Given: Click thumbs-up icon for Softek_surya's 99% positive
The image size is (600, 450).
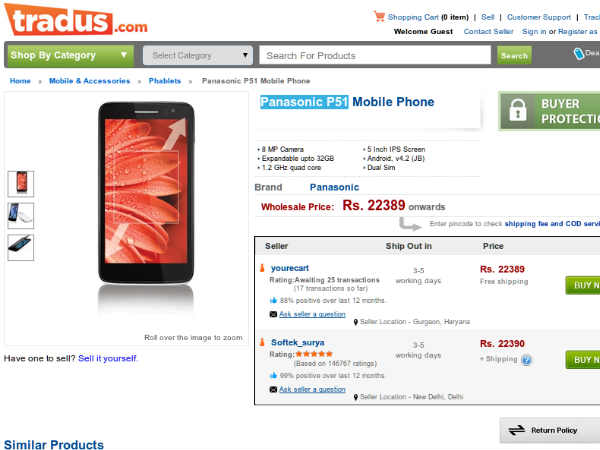Looking at the screenshot, I should coord(273,375).
